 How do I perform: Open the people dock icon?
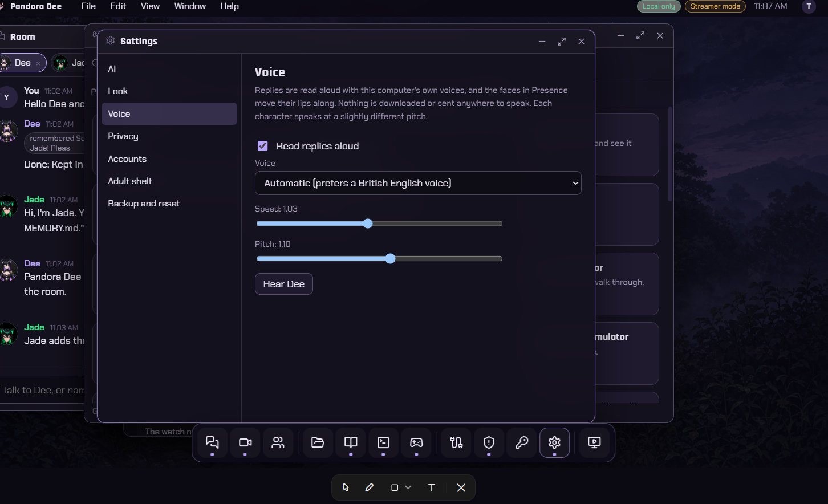278,442
